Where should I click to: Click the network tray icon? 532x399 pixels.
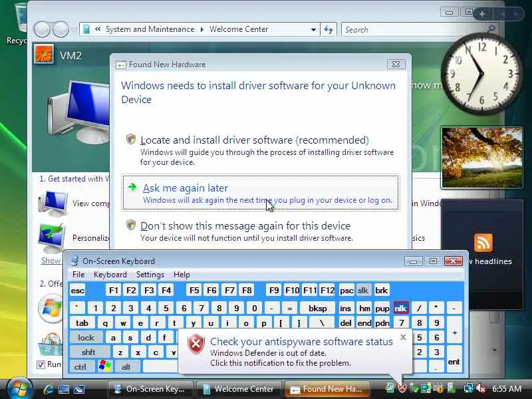point(469,388)
